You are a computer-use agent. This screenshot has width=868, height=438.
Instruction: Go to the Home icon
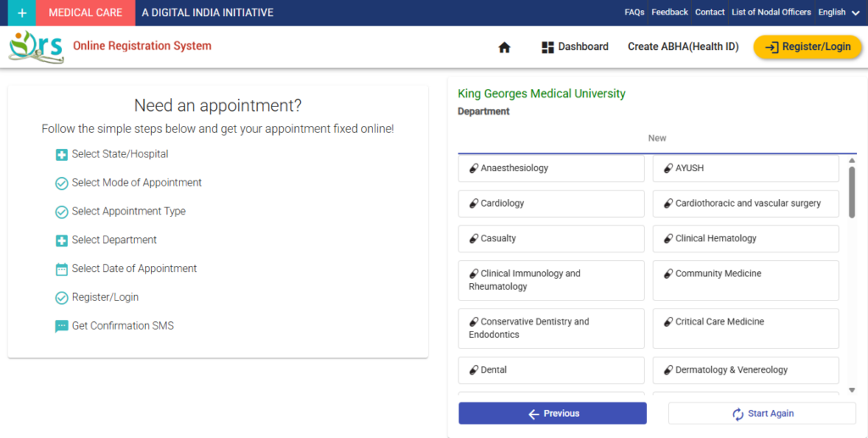504,47
